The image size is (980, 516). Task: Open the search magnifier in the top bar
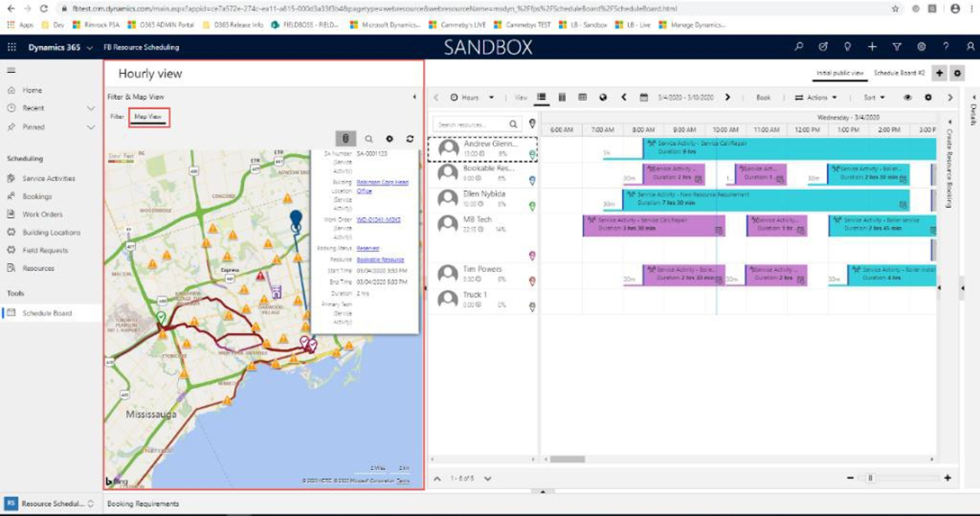click(799, 46)
